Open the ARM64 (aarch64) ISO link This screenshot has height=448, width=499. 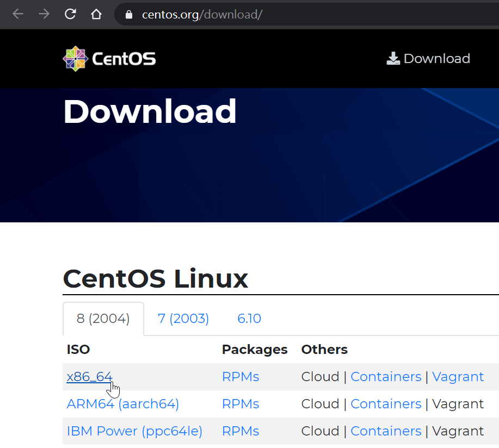(123, 404)
